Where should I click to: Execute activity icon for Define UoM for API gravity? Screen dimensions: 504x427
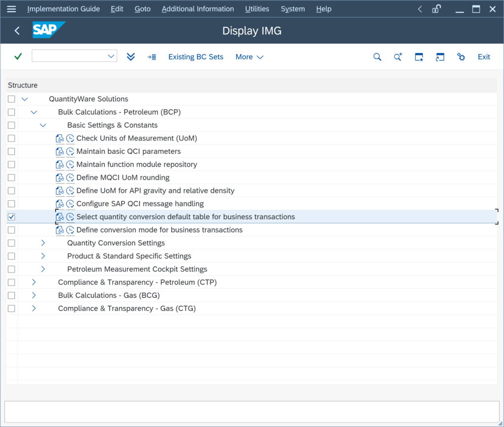(x=70, y=190)
